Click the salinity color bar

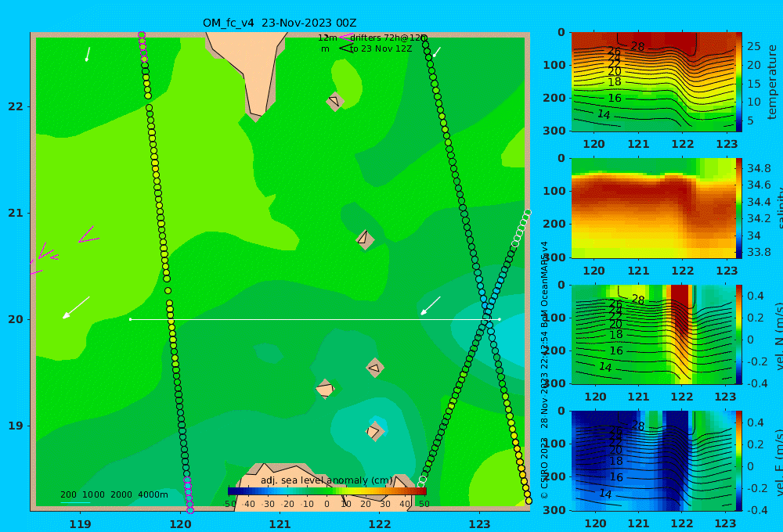(738, 208)
